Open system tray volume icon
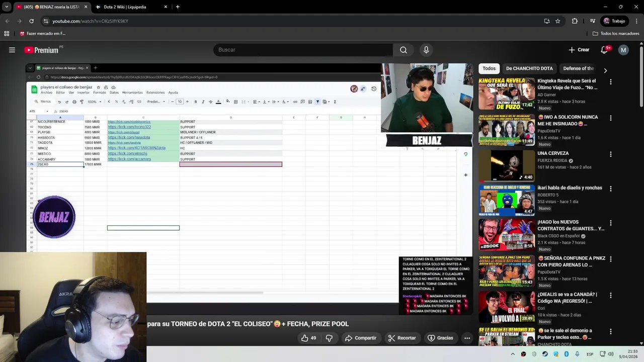The height and width of the screenshot is (362, 644). coord(610,354)
